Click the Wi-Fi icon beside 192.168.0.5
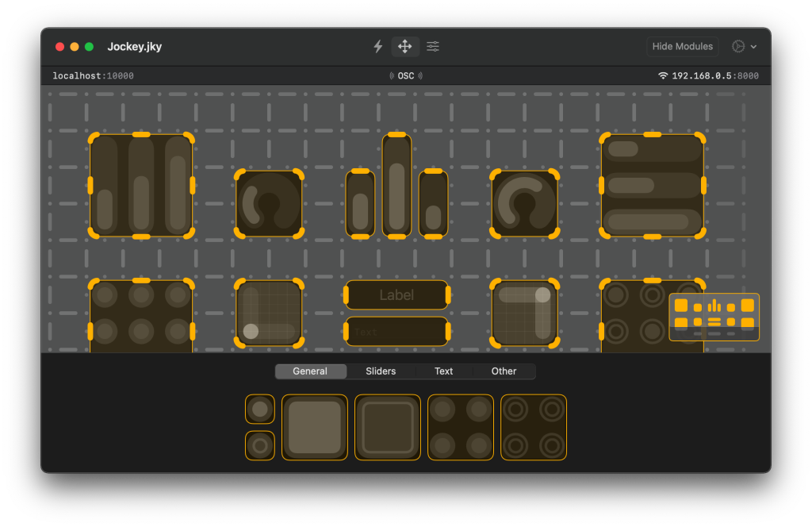 [x=663, y=76]
